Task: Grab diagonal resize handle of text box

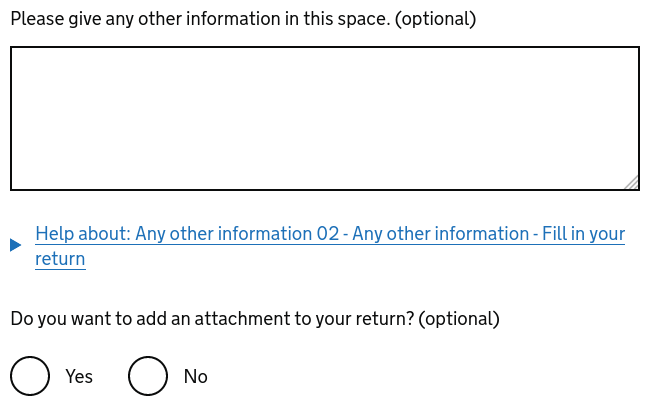Action: [x=631, y=182]
